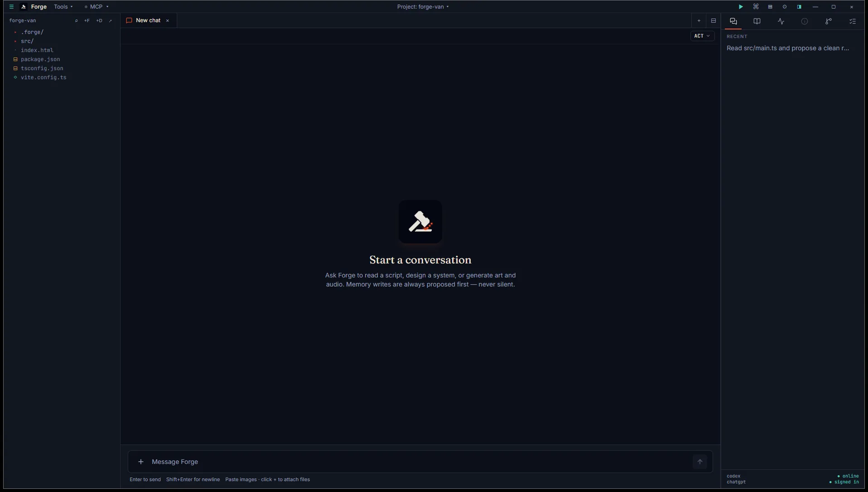The image size is (868, 492).
Task: Click the +D new directory button
Action: [99, 21]
